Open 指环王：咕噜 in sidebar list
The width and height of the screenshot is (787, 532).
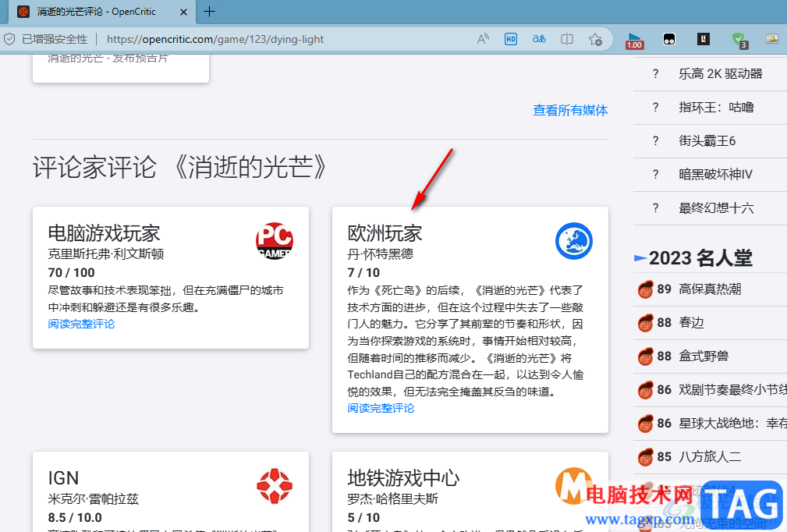tap(716, 108)
